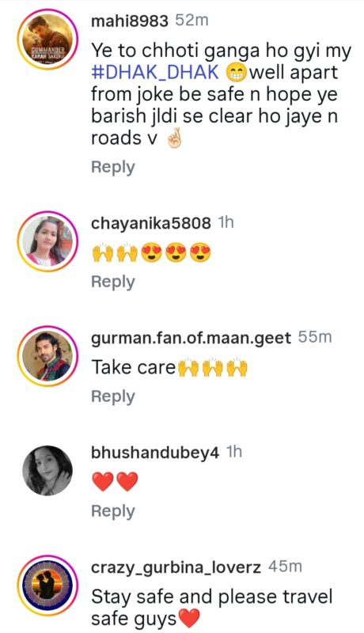This screenshot has height=633, width=364.
Task: Open the #DHAK_DHAK hashtag
Action: pos(155,72)
